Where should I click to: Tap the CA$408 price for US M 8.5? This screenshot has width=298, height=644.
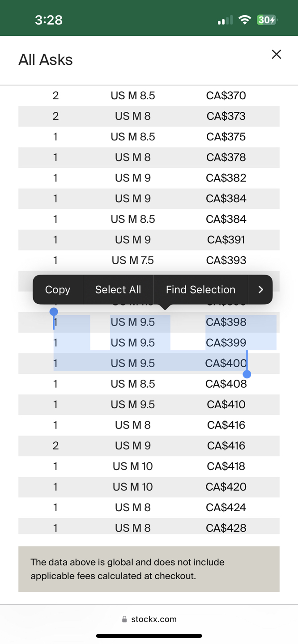226,384
